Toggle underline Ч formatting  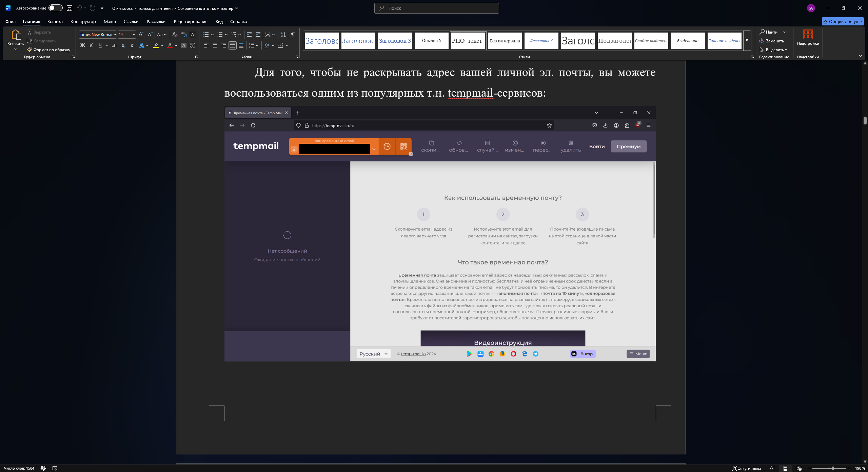tap(100, 45)
